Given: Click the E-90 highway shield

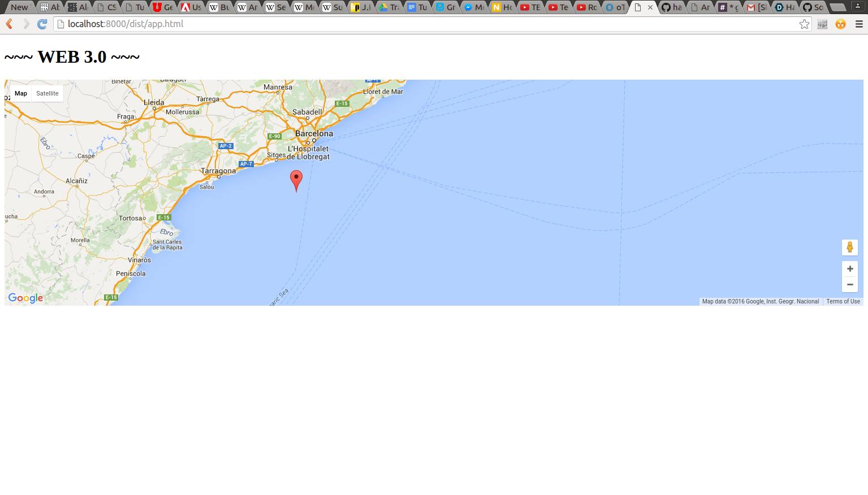Looking at the screenshot, I should tap(274, 136).
